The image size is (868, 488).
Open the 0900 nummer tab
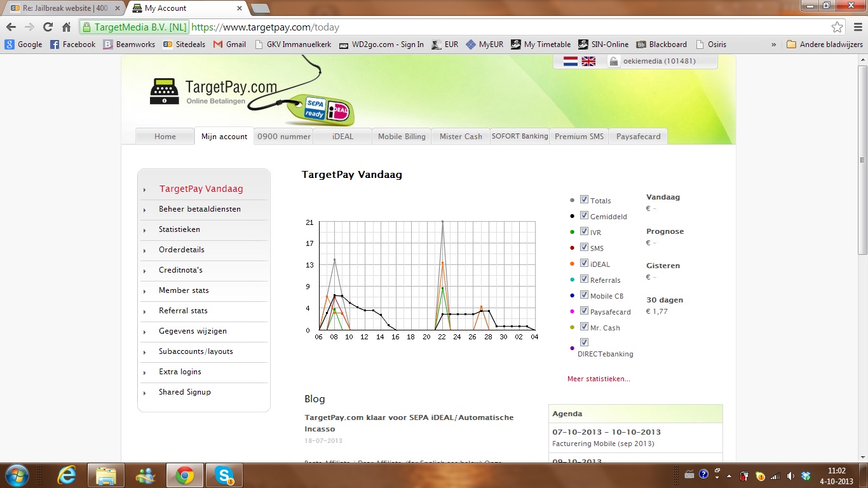click(x=284, y=136)
